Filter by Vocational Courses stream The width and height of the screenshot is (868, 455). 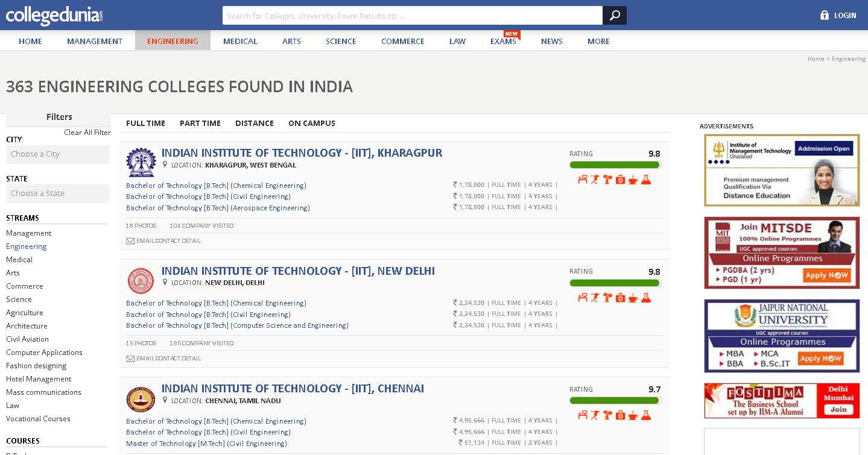[38, 419]
